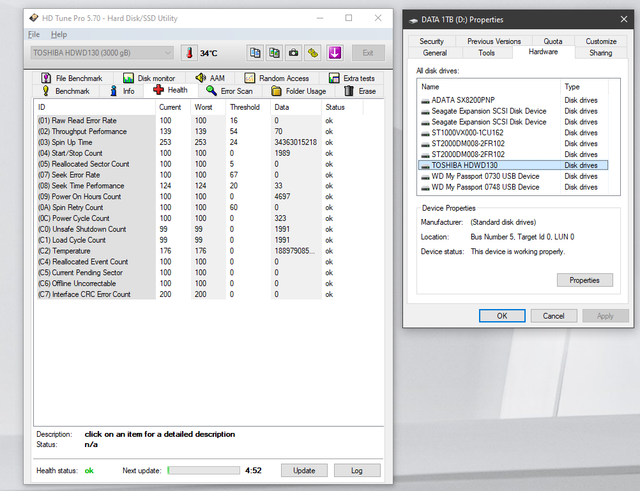Select the (01) Raw Read Error Rate row

coord(199,121)
